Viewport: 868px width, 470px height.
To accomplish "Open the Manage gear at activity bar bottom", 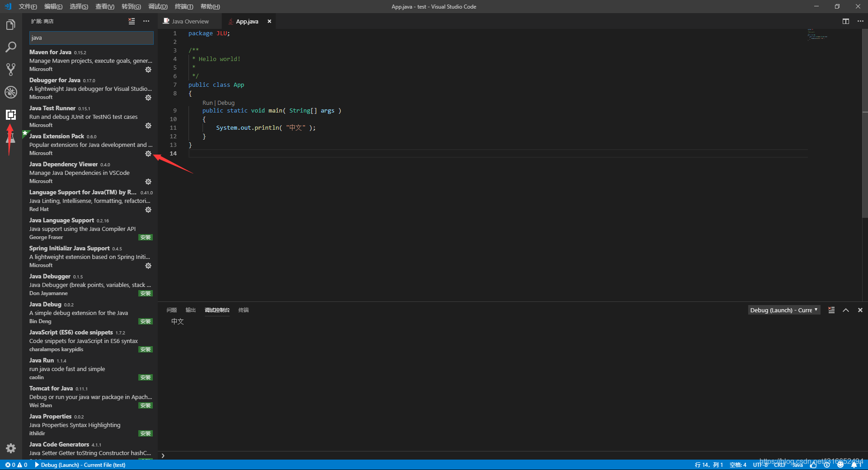I will [11, 448].
